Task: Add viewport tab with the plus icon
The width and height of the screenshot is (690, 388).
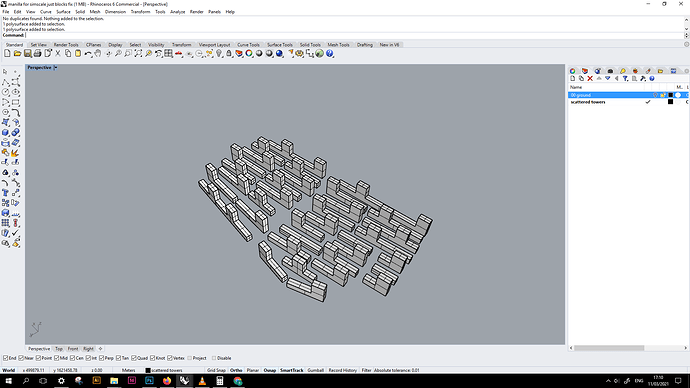Action: click(x=100, y=349)
